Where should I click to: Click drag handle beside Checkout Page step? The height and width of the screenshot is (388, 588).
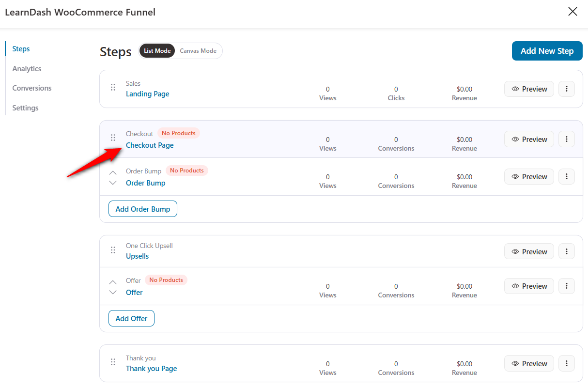click(113, 138)
